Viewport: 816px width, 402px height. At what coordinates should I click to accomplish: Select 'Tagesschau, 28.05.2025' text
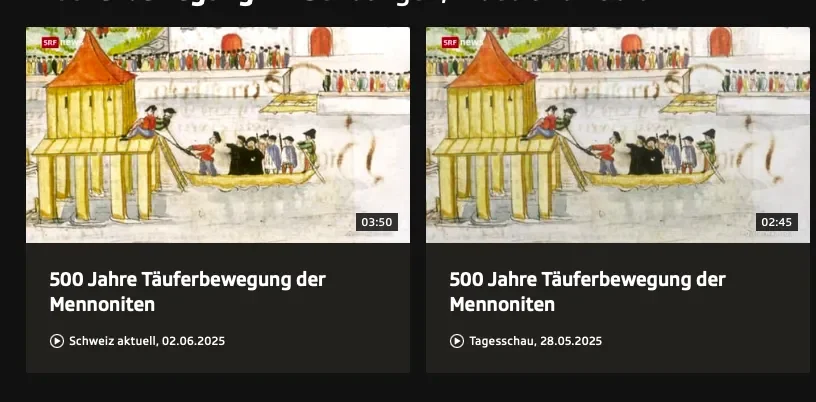click(536, 341)
